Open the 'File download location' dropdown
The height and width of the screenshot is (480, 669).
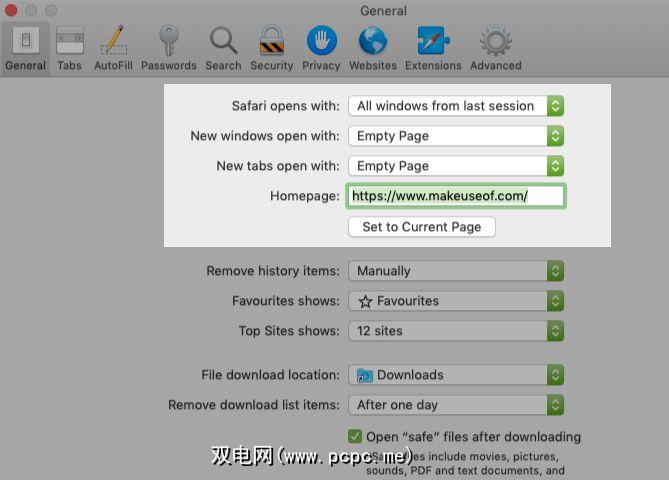(x=456, y=375)
